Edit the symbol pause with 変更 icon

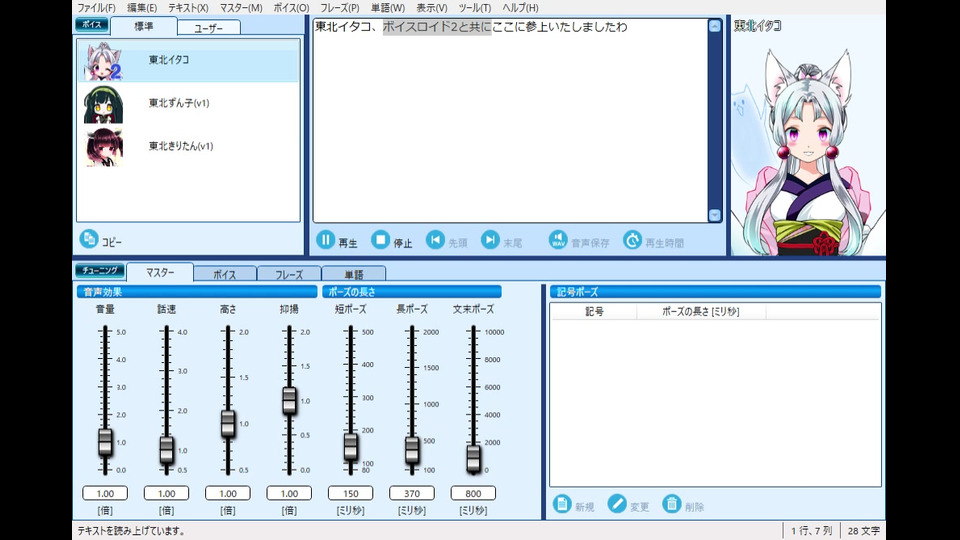[x=617, y=504]
